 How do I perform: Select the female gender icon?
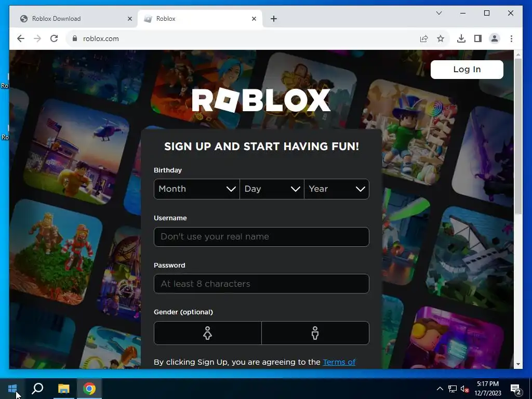[x=208, y=333]
